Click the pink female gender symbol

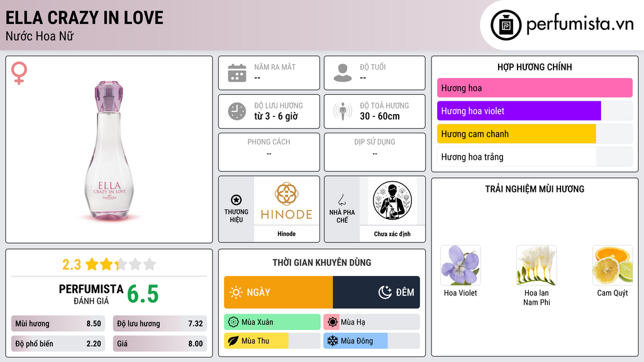19,73
